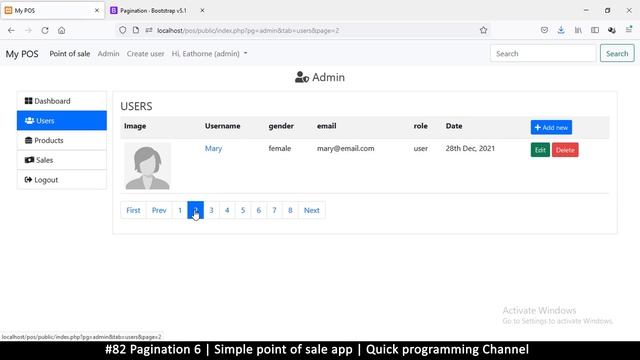Screen dimensions: 640x360
Task: Click the browser forward arrow
Action: (28, 30)
